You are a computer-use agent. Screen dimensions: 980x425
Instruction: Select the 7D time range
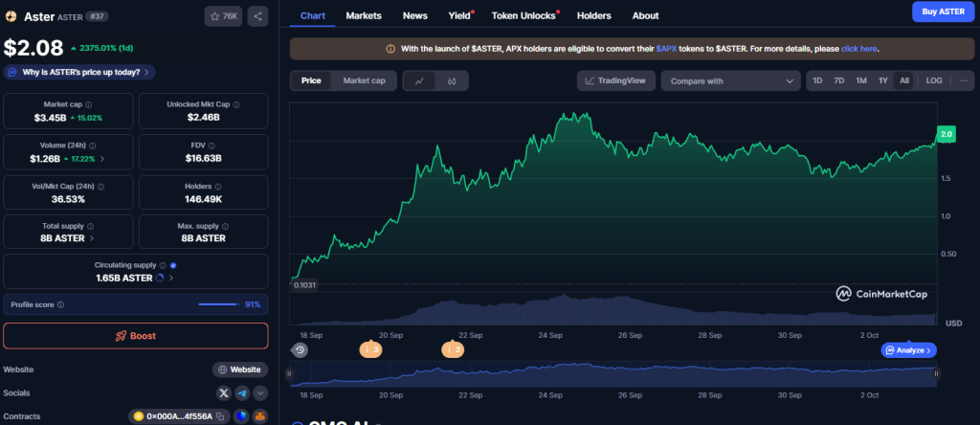[839, 81]
